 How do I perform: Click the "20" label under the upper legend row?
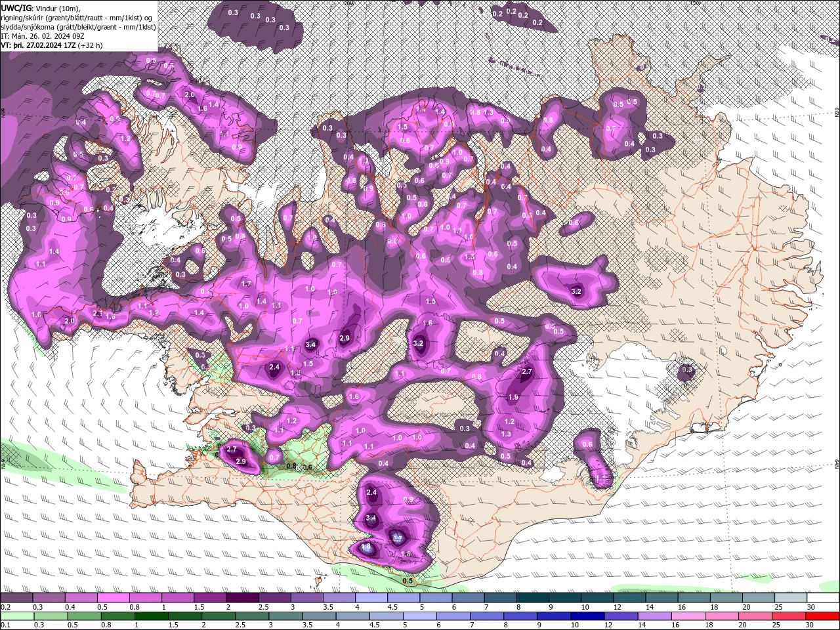point(747,607)
